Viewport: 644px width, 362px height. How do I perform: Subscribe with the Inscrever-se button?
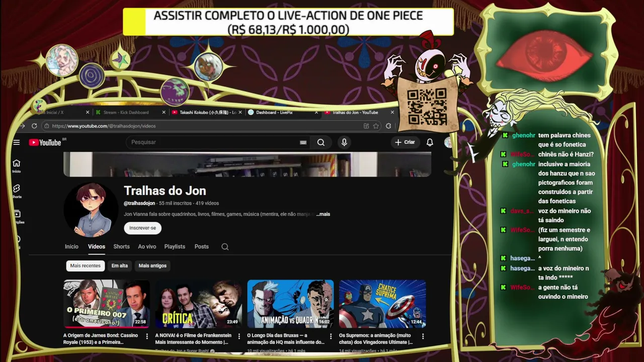(x=142, y=228)
